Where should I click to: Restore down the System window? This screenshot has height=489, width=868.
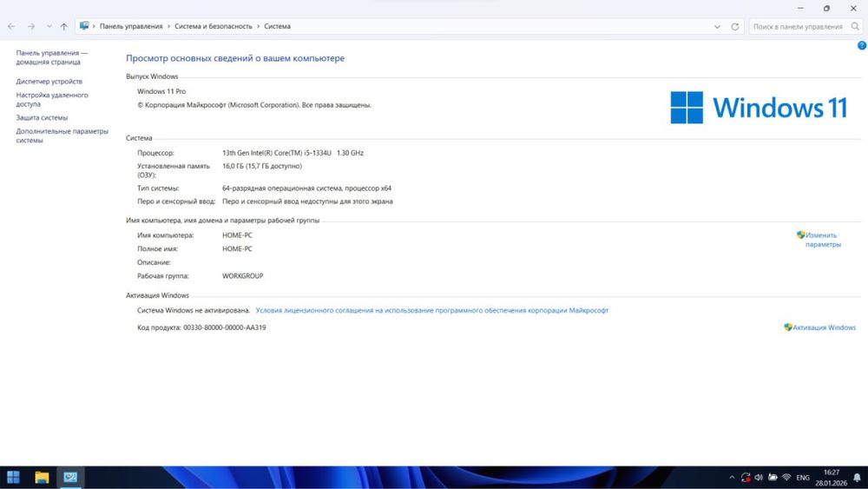pyautogui.click(x=826, y=9)
